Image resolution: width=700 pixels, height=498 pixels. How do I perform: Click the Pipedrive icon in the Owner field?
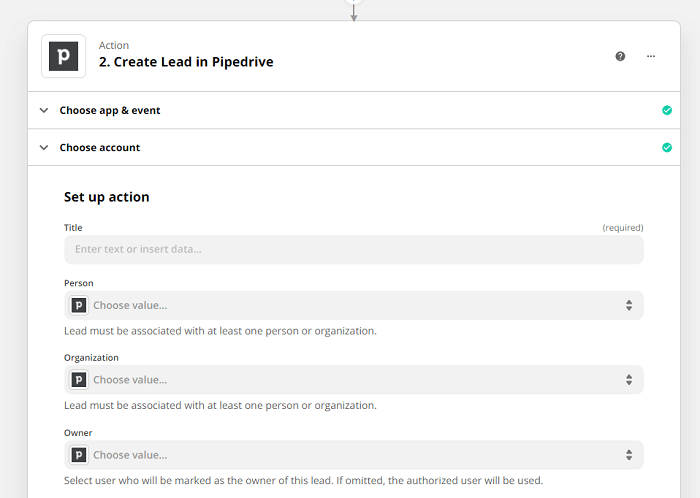79,455
